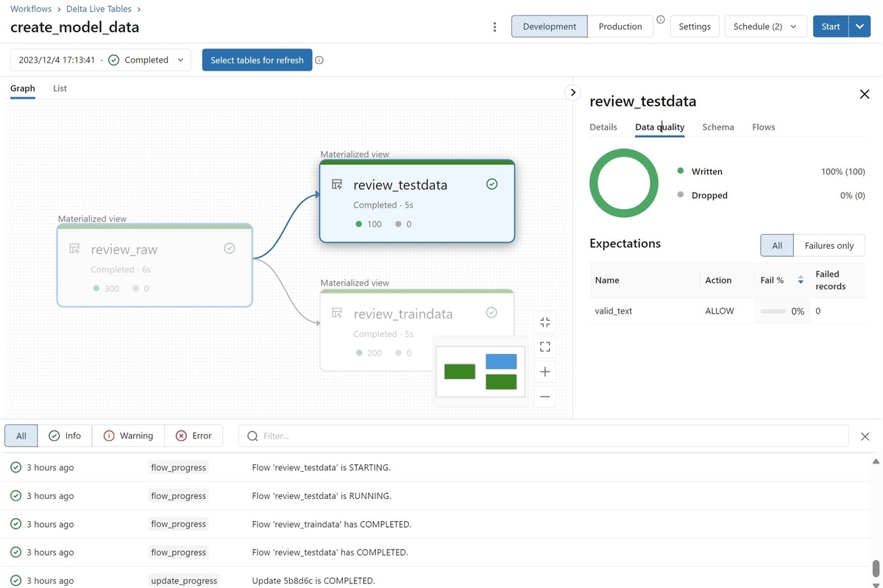Screen dimensions: 883x588
Task: Zoom out of the graph
Action: point(545,396)
